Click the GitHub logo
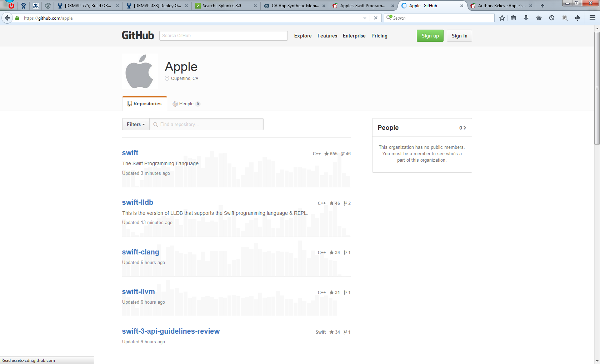The width and height of the screenshot is (600, 364). [x=138, y=35]
